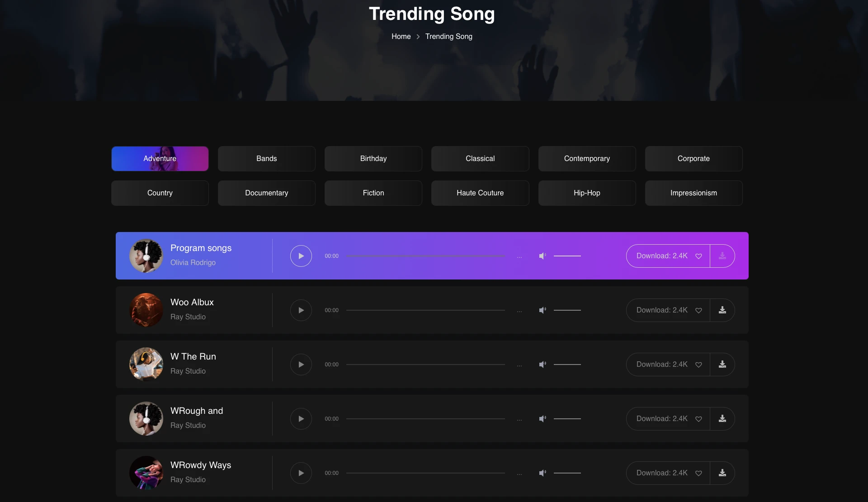Adjust Woo Albux volume slider

pos(567,310)
